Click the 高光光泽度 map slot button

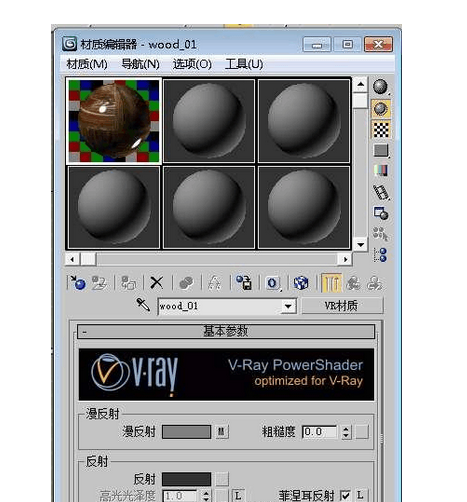tap(221, 496)
